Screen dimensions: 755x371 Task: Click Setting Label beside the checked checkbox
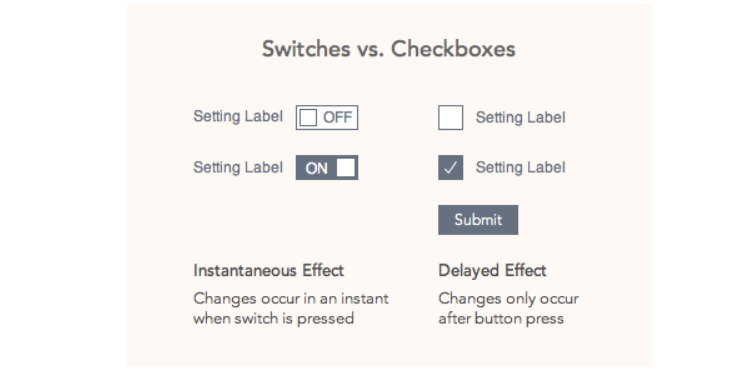coord(521,167)
